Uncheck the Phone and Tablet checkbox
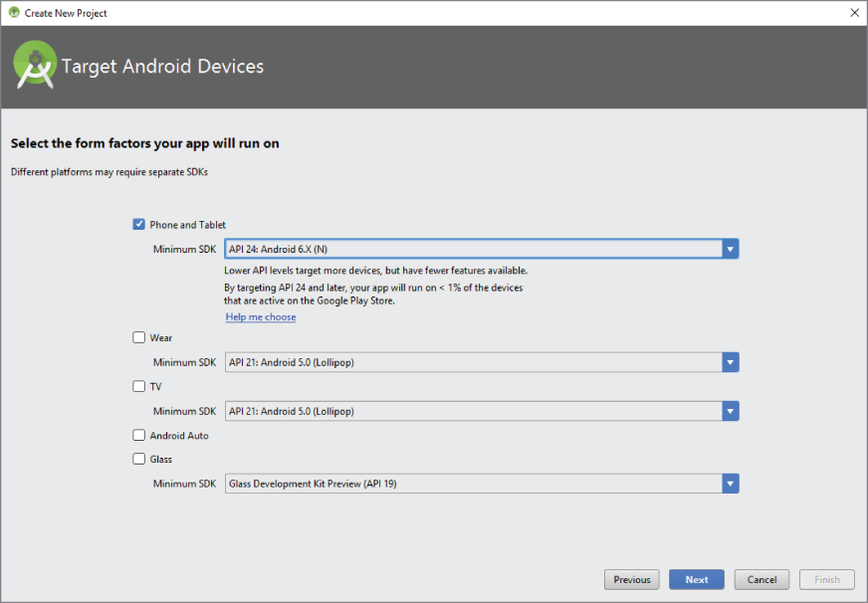The image size is (868, 603). (139, 225)
